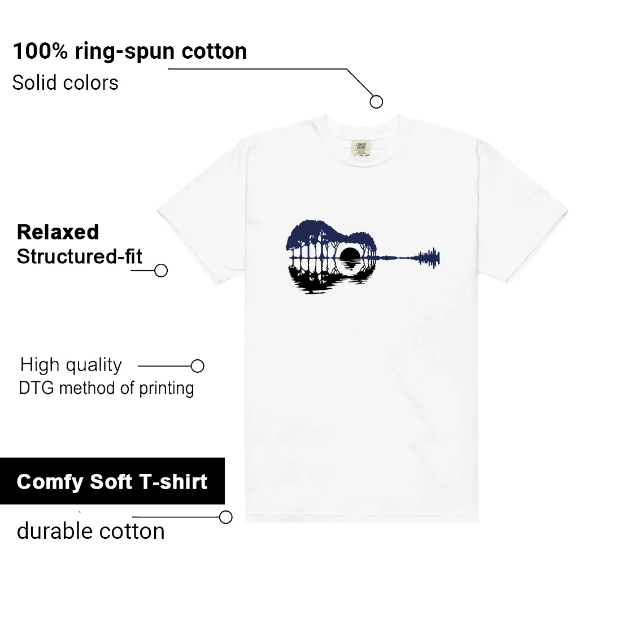Click the Relaxed bold heading
Screen dimensions: 644x644
pyautogui.click(x=58, y=232)
